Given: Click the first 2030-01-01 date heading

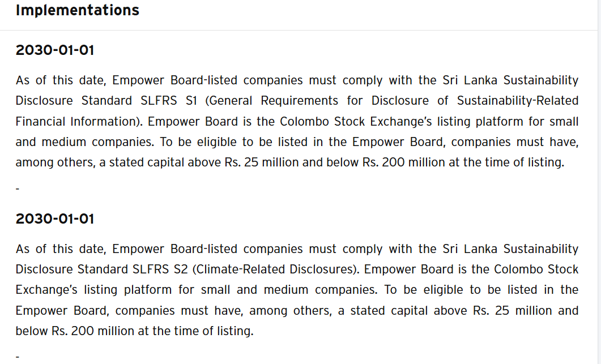Looking at the screenshot, I should [55, 50].
